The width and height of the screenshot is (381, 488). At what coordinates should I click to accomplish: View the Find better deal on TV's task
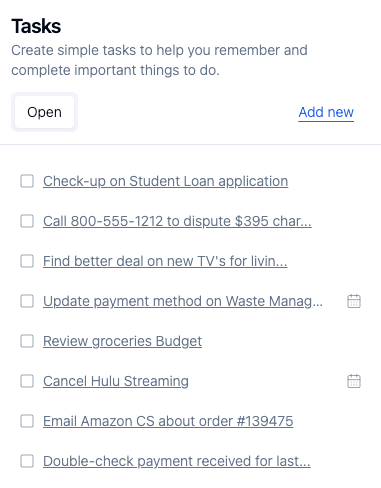coord(165,261)
